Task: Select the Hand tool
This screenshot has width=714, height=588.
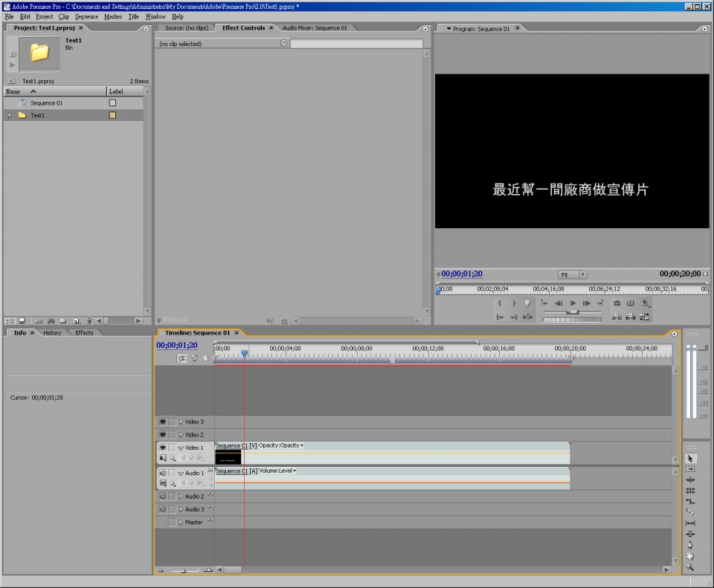Action: click(x=690, y=555)
